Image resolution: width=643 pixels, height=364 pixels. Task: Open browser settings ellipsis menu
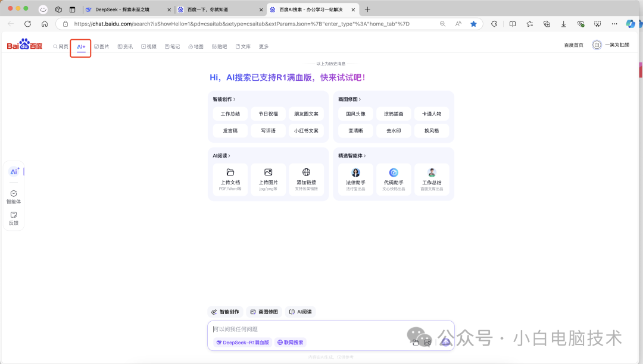tap(614, 24)
